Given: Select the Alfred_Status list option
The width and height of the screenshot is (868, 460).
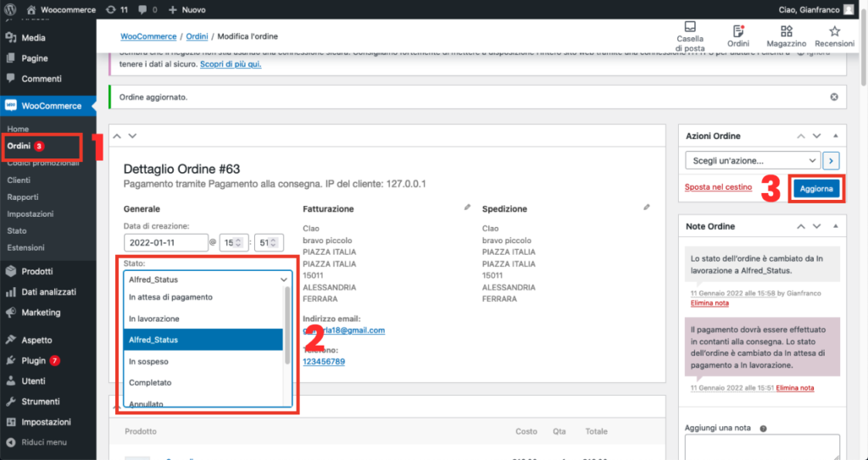Looking at the screenshot, I should 203,340.
